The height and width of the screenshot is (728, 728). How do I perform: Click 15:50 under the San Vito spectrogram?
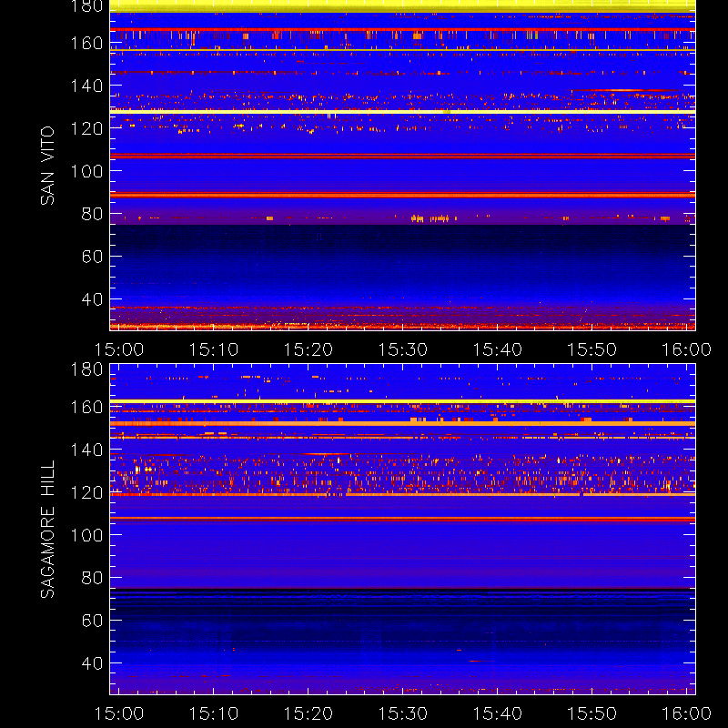(x=592, y=349)
